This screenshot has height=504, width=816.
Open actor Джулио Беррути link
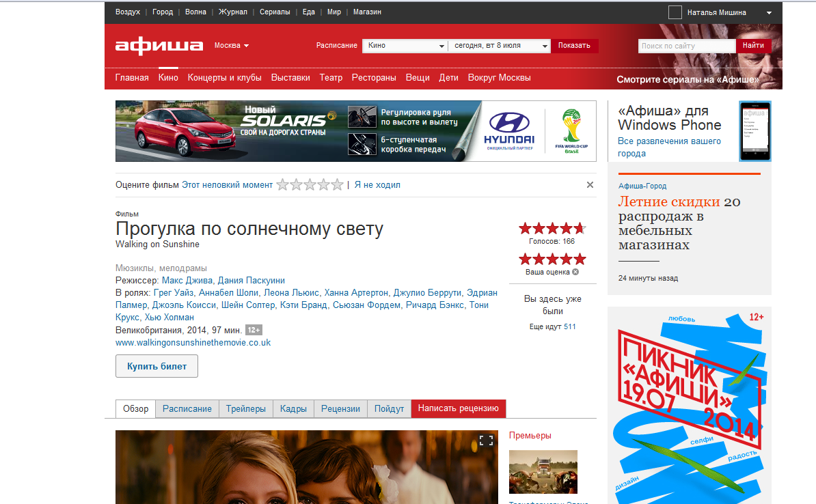[x=426, y=293]
